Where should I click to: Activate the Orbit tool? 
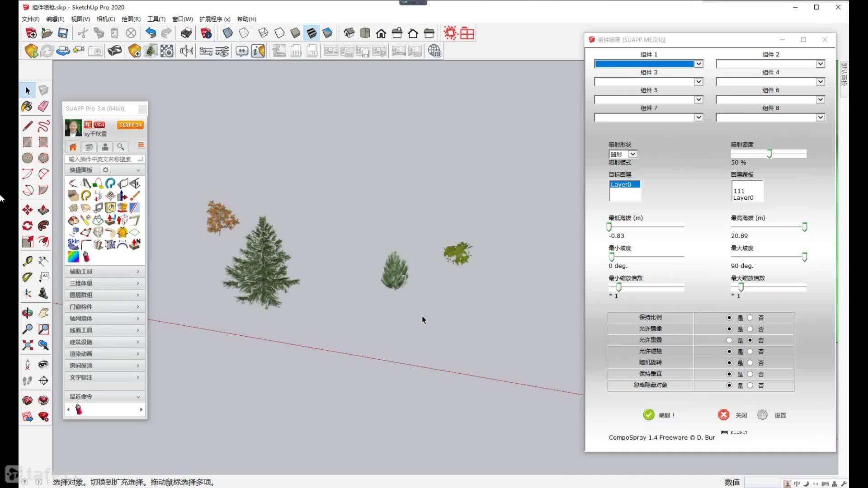pyautogui.click(x=28, y=313)
